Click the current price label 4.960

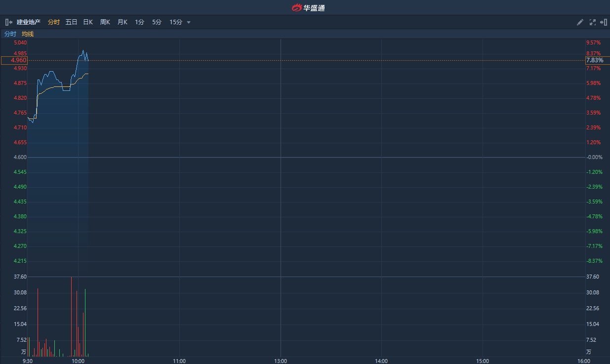14,60
